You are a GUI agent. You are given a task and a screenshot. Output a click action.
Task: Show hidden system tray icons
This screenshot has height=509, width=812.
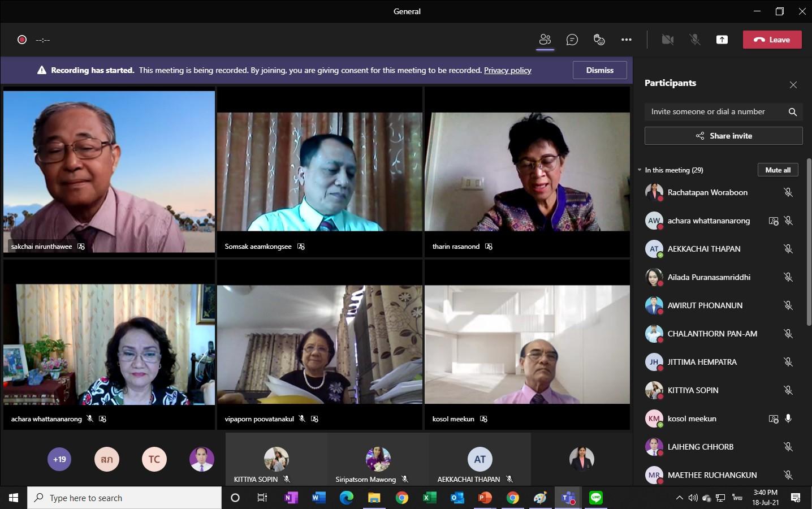click(x=679, y=498)
